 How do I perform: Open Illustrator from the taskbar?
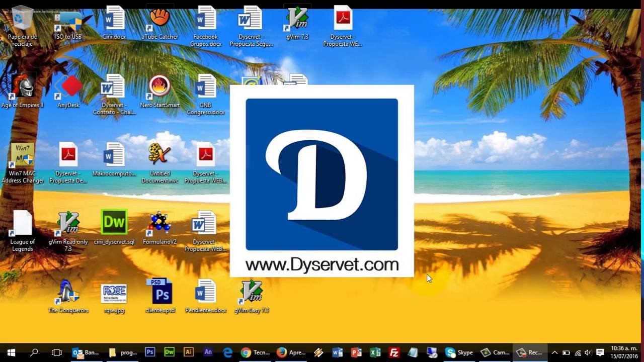coord(189,352)
